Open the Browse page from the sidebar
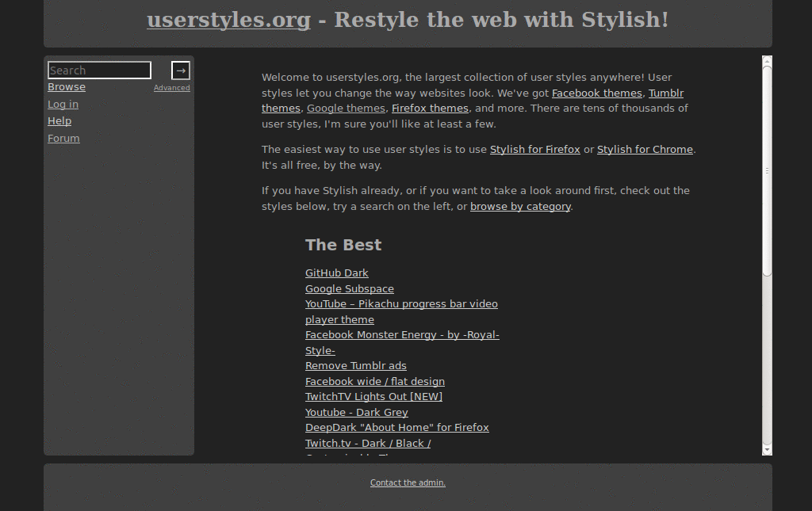The width and height of the screenshot is (812, 511). tap(67, 86)
